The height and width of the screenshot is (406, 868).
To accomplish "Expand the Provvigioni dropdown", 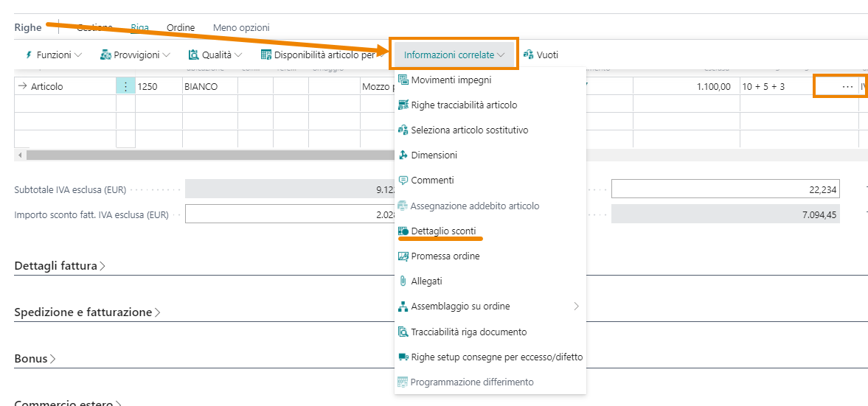I will pyautogui.click(x=136, y=55).
